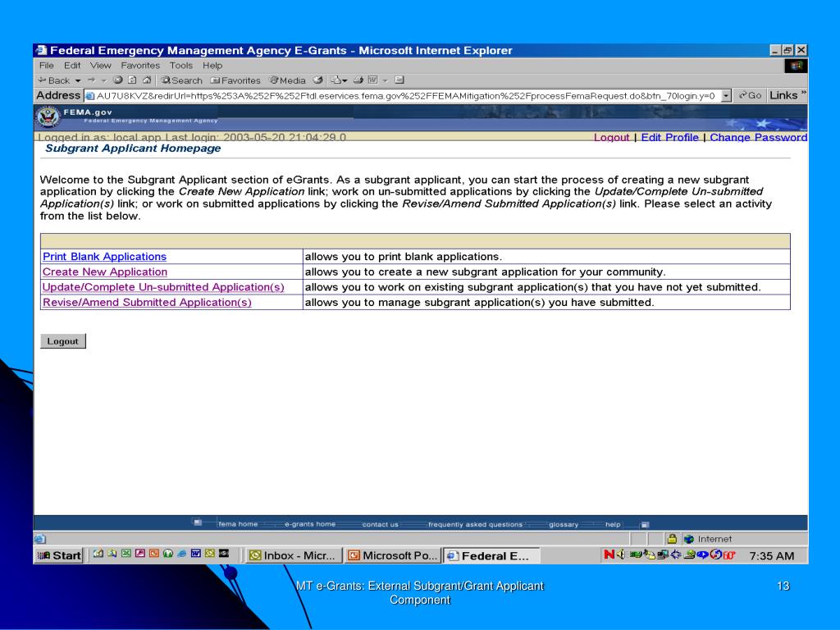Click 'help' in the footer navigation
Image resolution: width=840 pixels, height=630 pixels.
point(613,524)
